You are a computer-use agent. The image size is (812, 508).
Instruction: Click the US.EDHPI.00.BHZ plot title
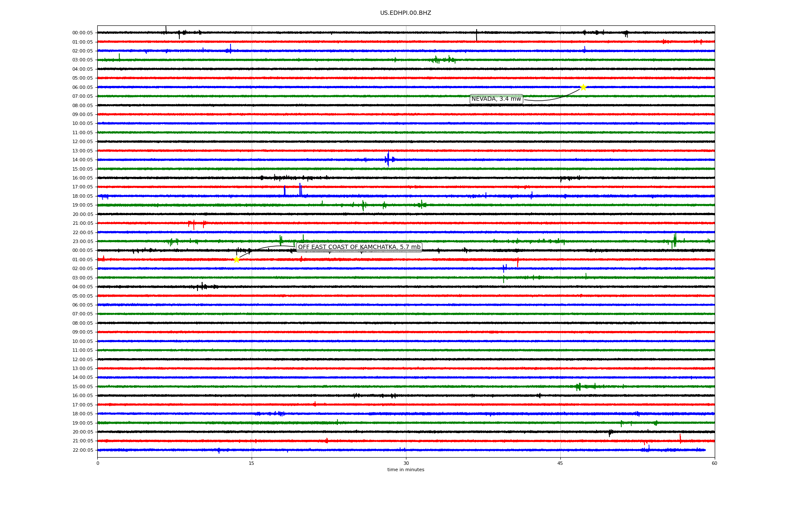405,13
